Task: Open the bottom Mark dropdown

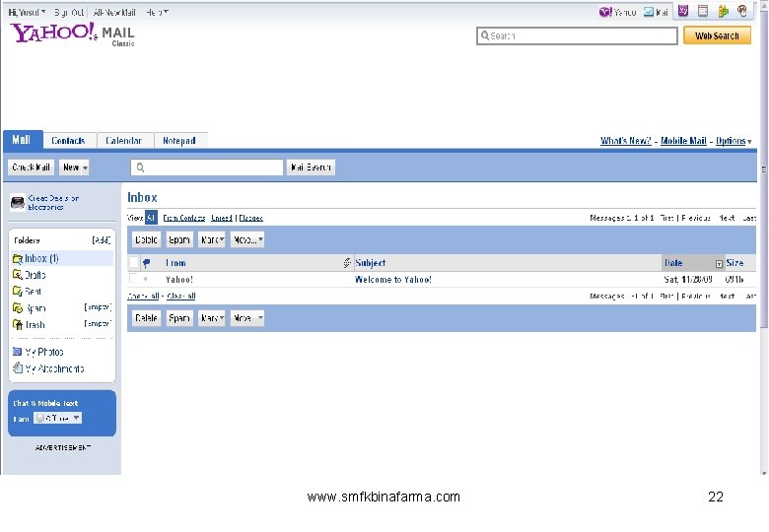Action: coord(212,318)
